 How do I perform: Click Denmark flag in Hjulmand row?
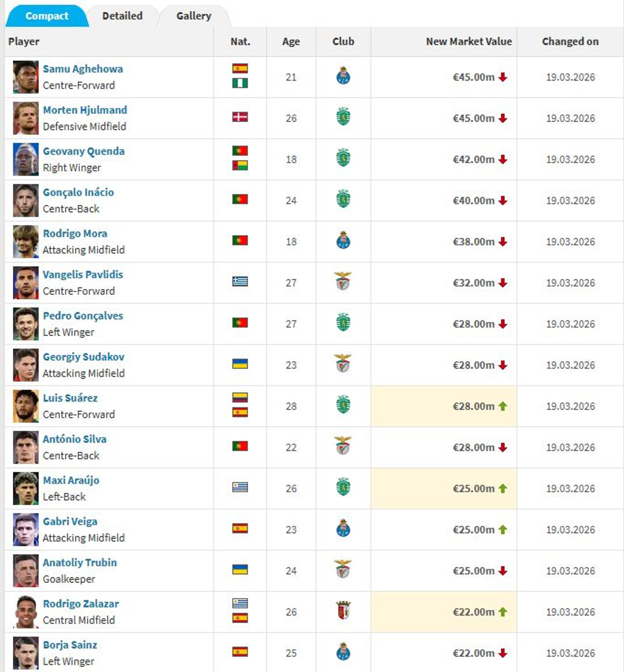click(240, 117)
